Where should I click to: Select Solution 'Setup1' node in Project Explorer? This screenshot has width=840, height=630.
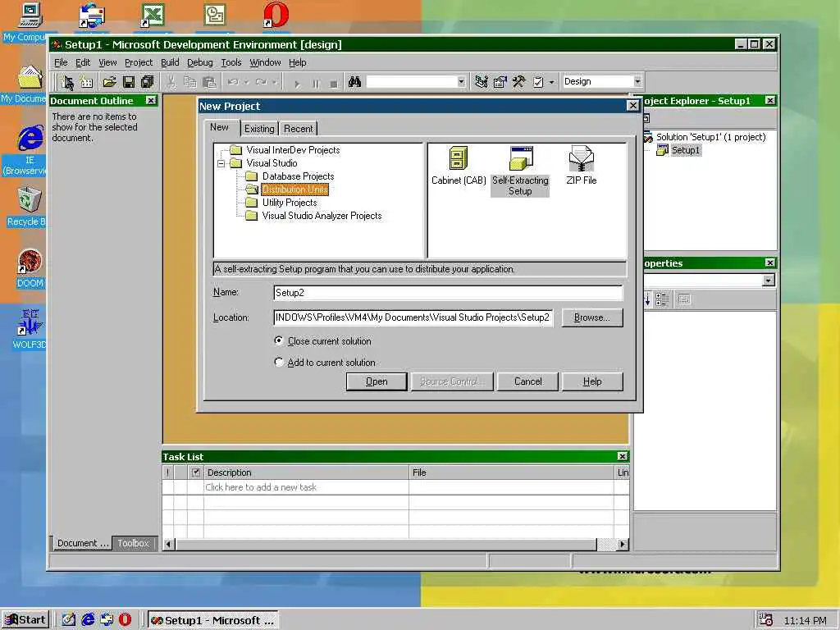pos(710,137)
